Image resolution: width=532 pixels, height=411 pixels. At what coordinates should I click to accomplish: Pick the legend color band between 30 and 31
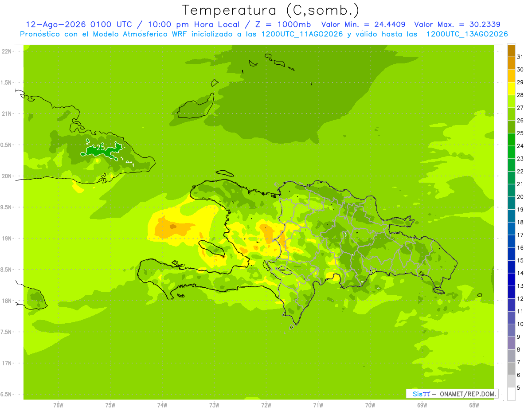click(511, 63)
